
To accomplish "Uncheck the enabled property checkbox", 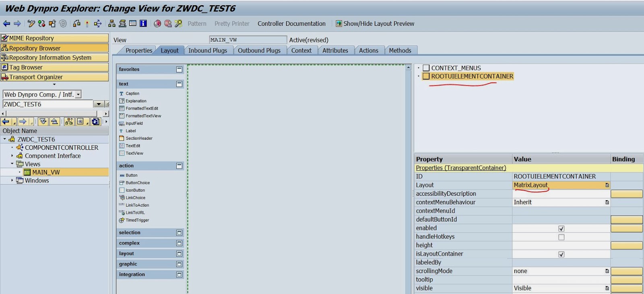I will click(561, 228).
